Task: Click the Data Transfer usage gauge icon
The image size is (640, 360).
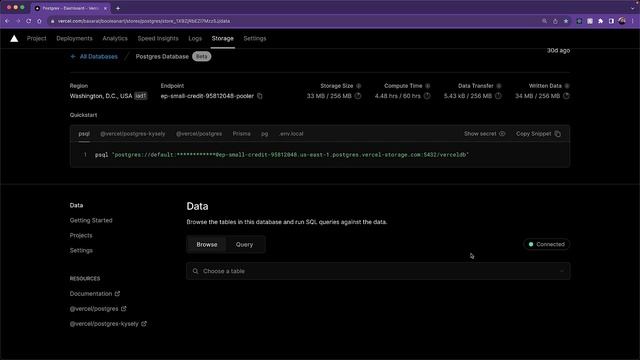Action: [498, 96]
